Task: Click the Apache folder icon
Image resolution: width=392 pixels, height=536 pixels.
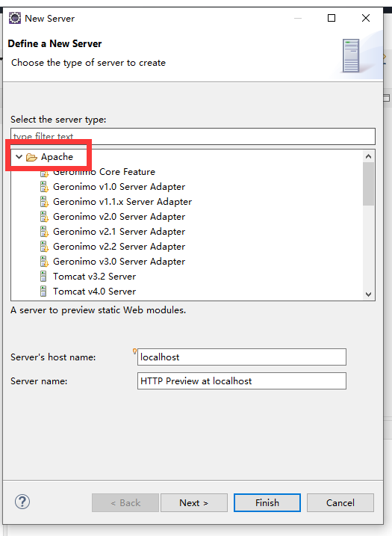Action: (x=32, y=157)
